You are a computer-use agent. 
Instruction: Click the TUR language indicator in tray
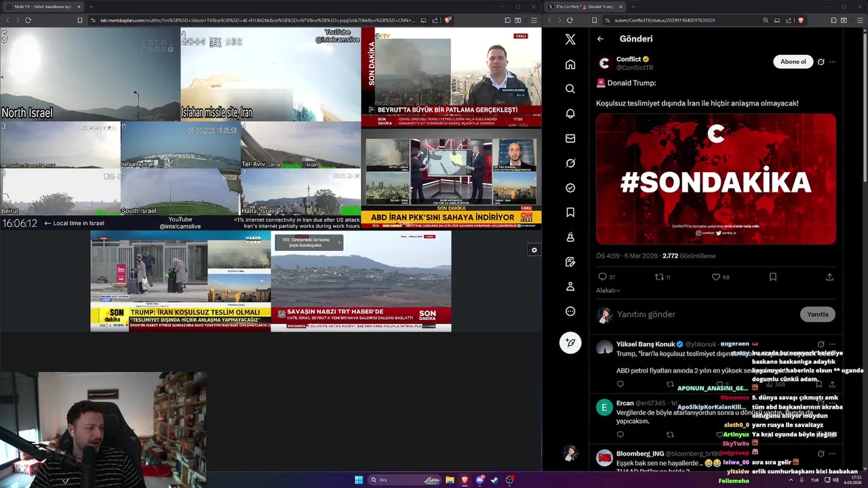815,480
